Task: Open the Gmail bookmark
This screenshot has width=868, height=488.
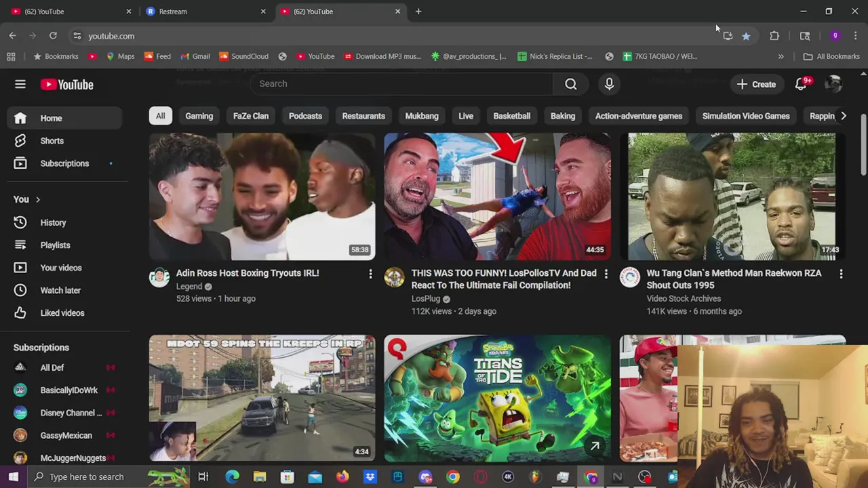Action: click(x=195, y=56)
